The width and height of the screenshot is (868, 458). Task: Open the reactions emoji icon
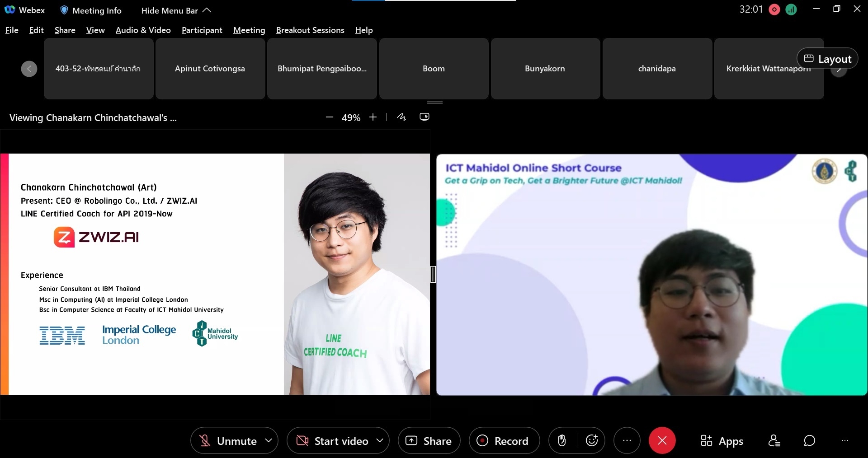(592, 440)
